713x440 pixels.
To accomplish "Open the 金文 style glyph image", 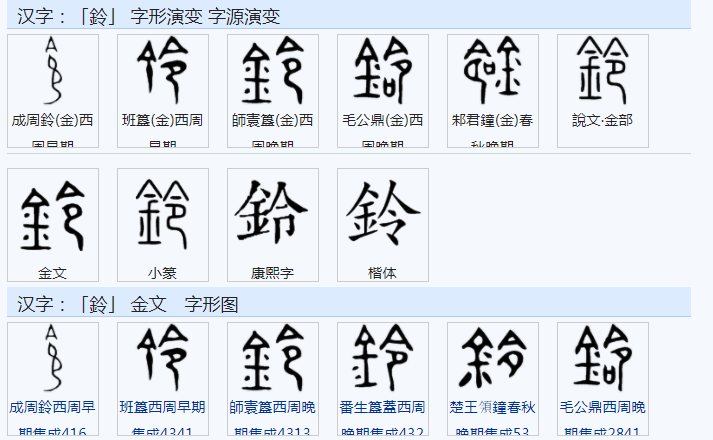I will (x=53, y=216).
